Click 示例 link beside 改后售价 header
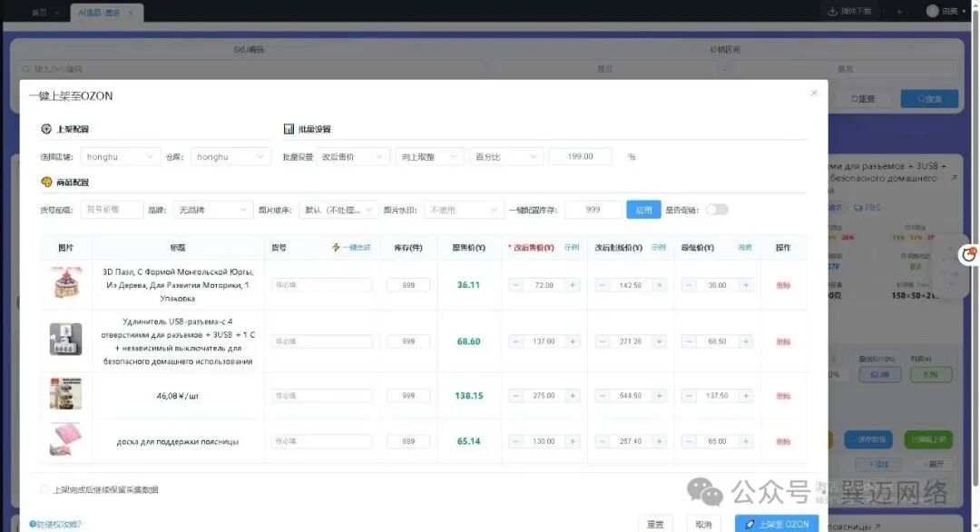The image size is (980, 532). [572, 248]
